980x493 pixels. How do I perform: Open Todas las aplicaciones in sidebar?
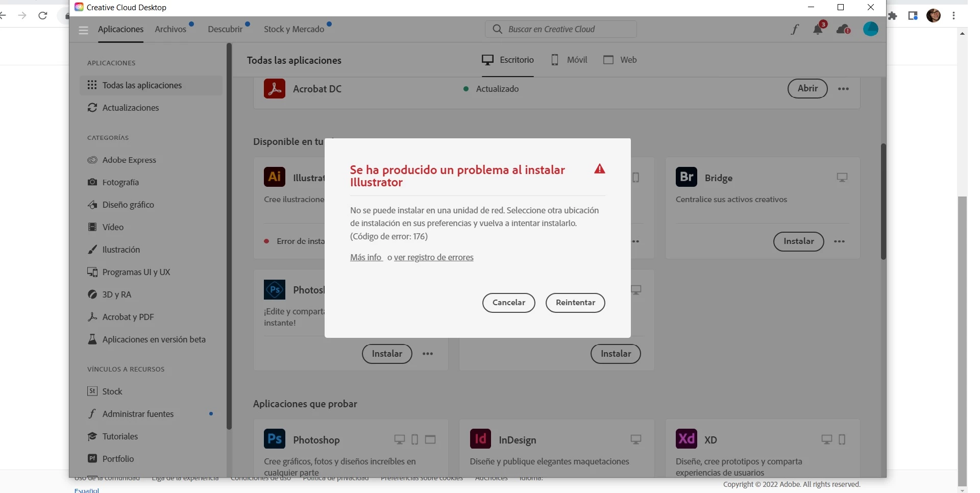151,85
